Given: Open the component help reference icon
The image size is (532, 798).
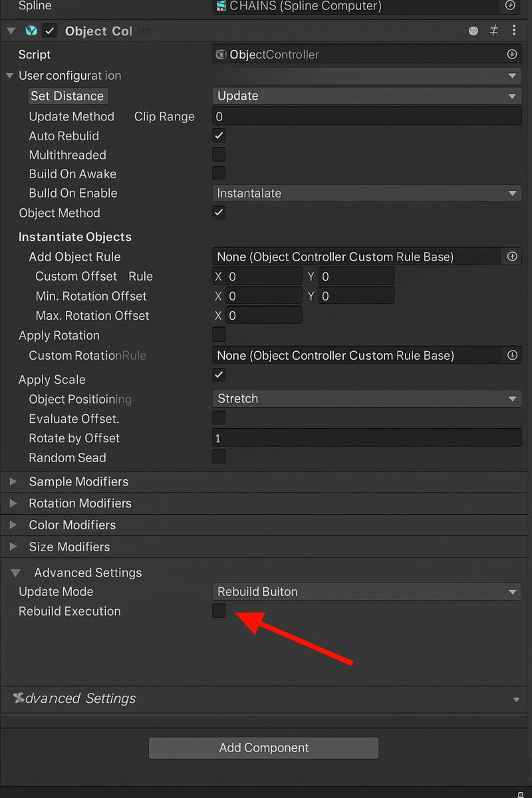Looking at the screenshot, I should tap(473, 31).
